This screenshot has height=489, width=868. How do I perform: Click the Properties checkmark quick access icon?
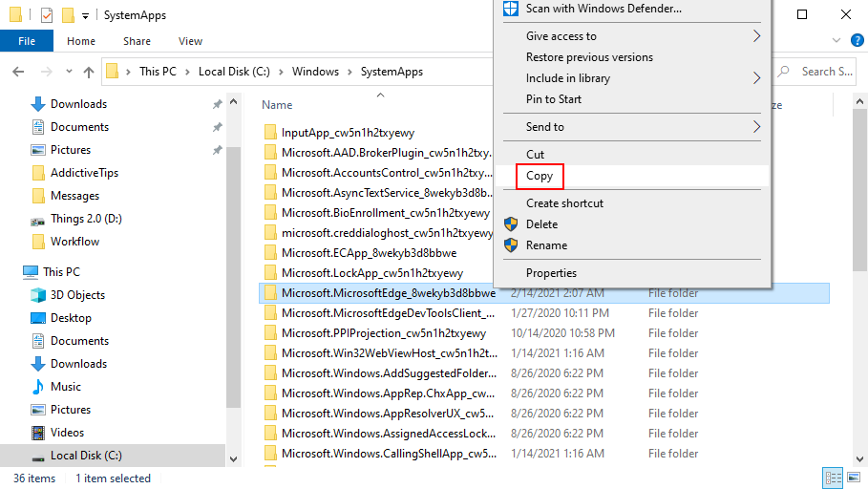pyautogui.click(x=47, y=15)
